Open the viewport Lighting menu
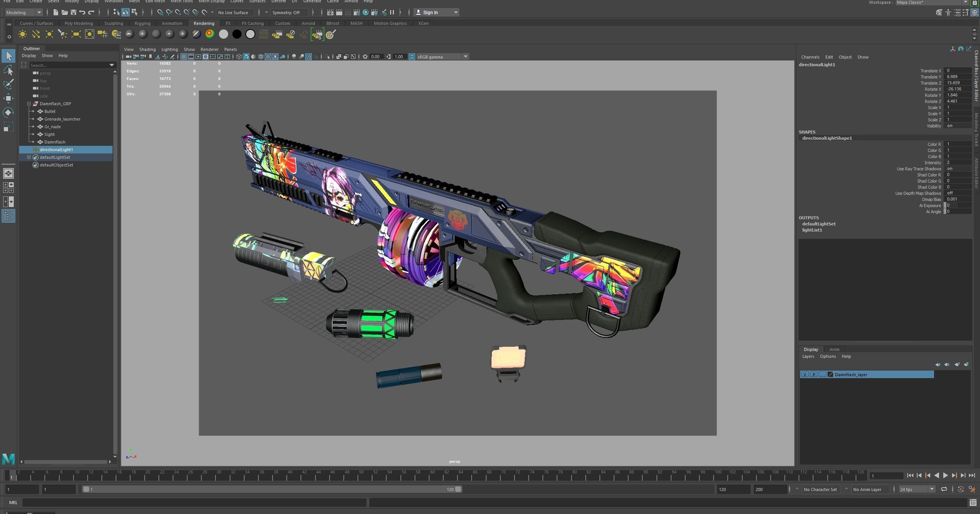The width and height of the screenshot is (980, 514). (x=170, y=49)
